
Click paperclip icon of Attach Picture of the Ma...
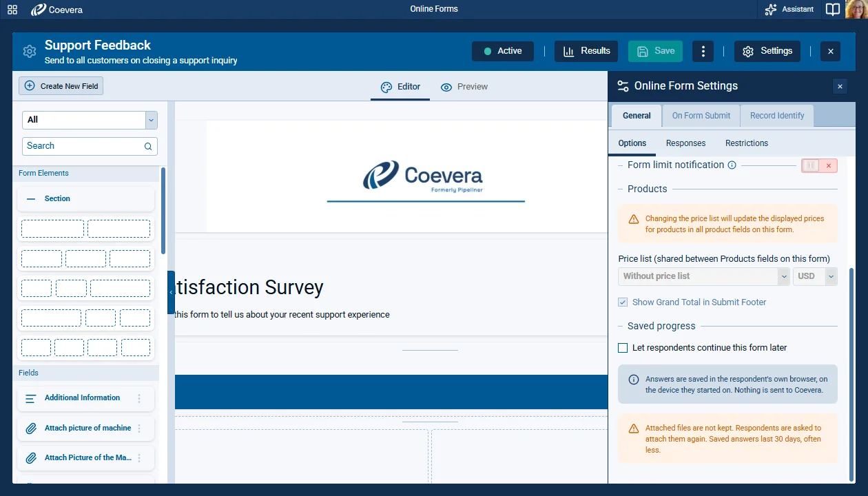pos(31,458)
